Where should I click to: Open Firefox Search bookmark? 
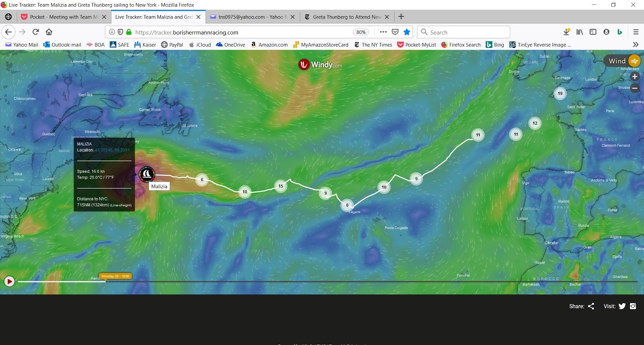click(x=461, y=45)
